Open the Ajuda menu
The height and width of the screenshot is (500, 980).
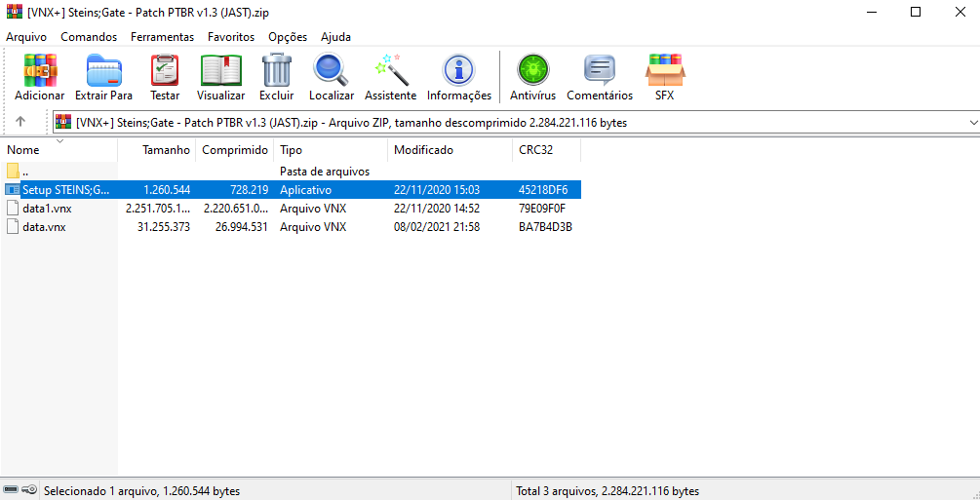pos(335,37)
